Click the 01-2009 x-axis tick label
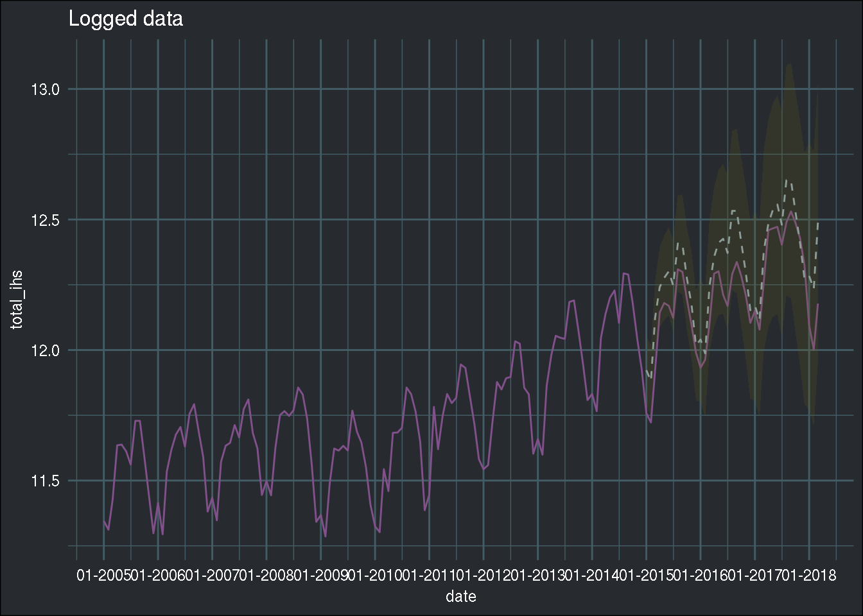This screenshot has width=863, height=616. pos(320,576)
